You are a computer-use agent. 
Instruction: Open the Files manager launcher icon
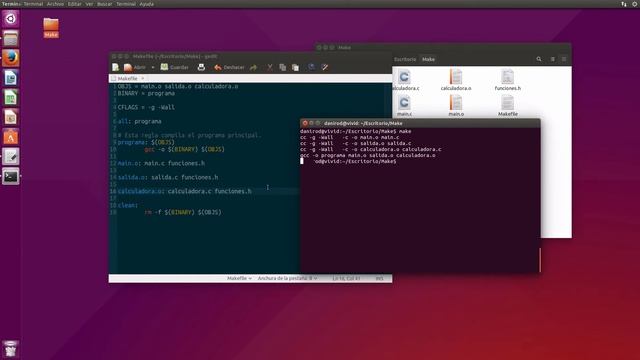click(x=11, y=39)
